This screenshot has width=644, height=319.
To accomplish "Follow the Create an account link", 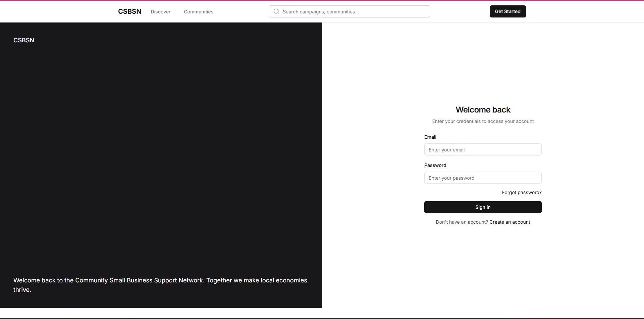I will coord(510,222).
